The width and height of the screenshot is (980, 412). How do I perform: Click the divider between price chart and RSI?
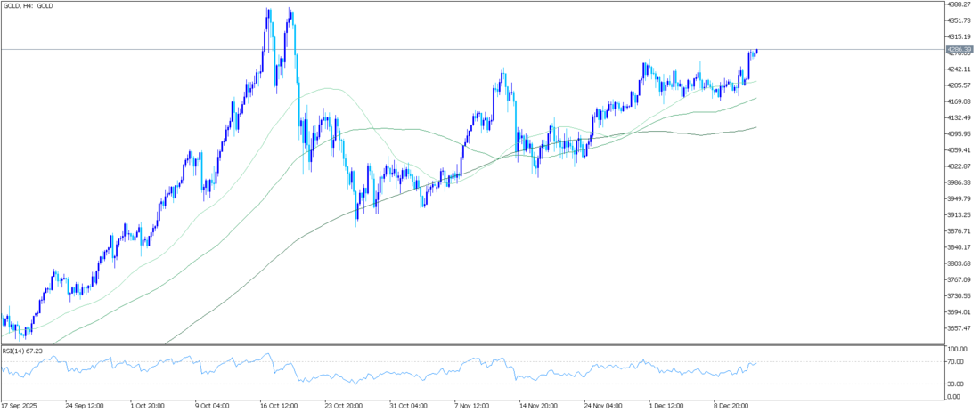click(x=472, y=344)
